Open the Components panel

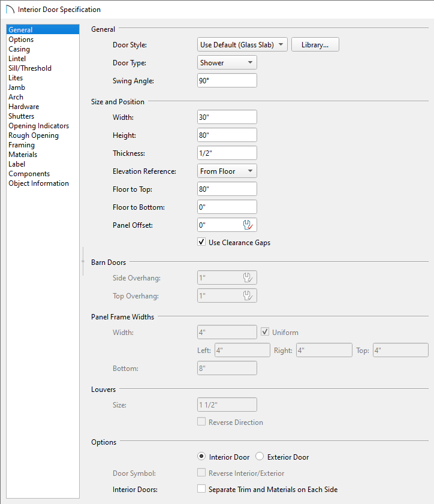(x=43, y=174)
